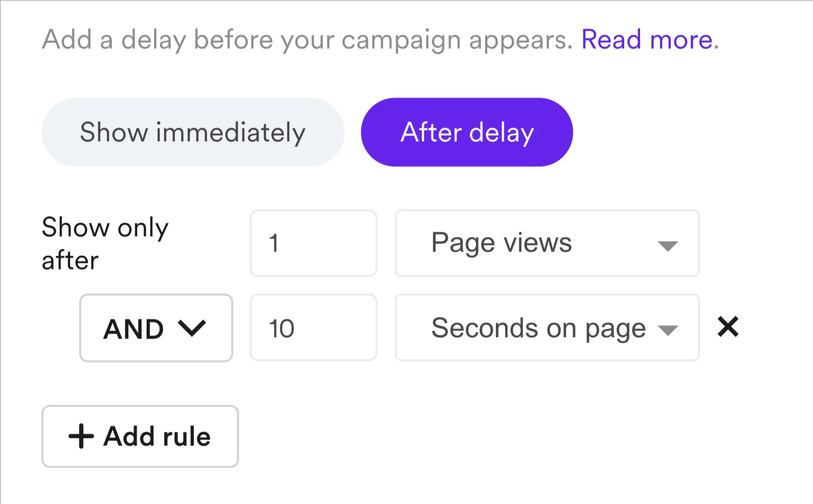Dismiss the Seconds on page condition
Screen dimensions: 813x504
pos(727,327)
